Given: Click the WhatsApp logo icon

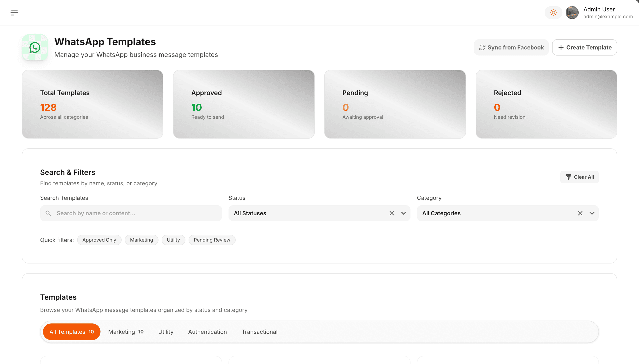Looking at the screenshot, I should 35,48.
